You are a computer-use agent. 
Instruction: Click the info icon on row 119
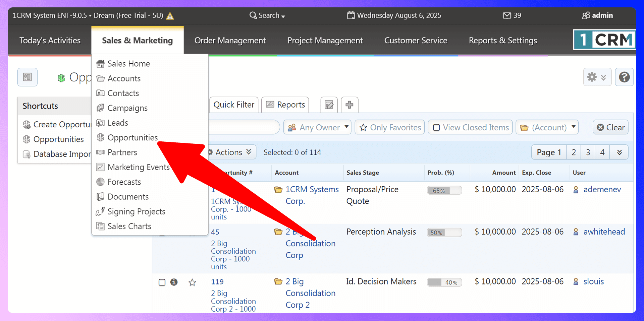[174, 282]
